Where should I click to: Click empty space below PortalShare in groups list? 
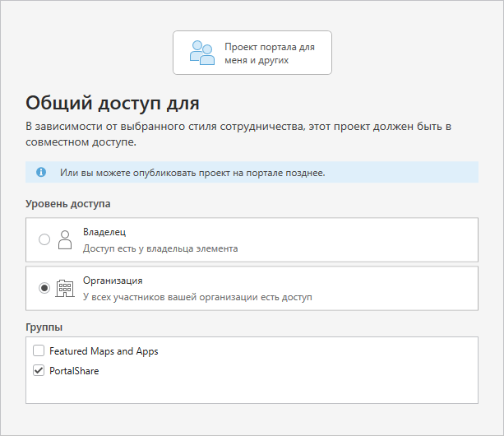click(252, 391)
